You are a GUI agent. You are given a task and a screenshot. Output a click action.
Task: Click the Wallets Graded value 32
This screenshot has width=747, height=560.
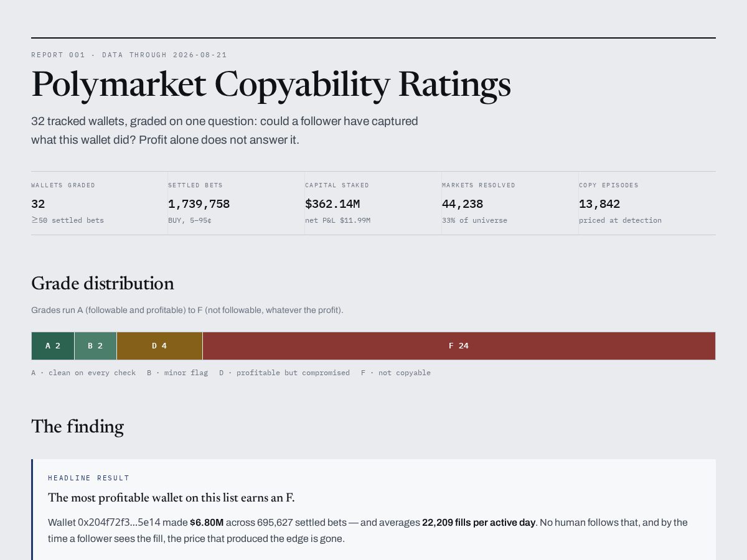coord(38,204)
